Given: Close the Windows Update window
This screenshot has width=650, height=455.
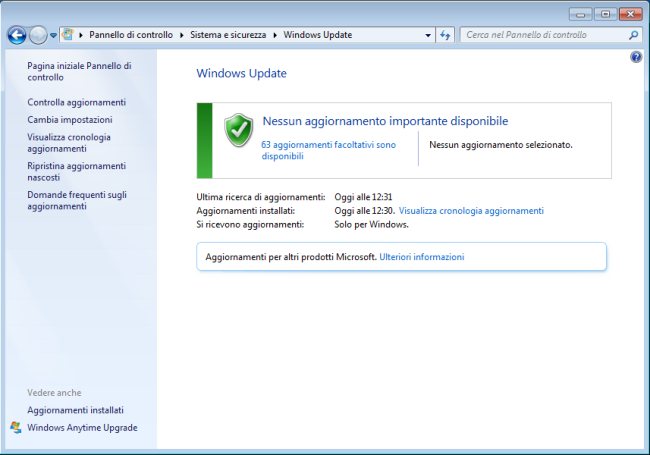Looking at the screenshot, I should point(631,15).
